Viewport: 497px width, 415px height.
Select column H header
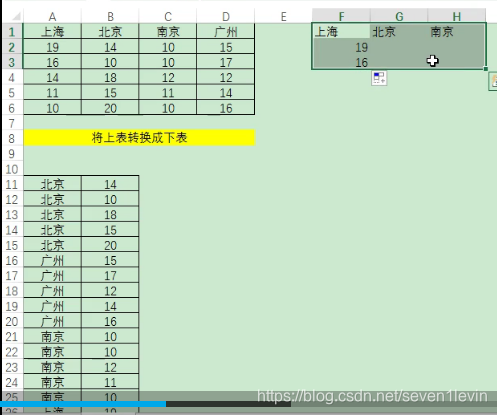(x=457, y=16)
